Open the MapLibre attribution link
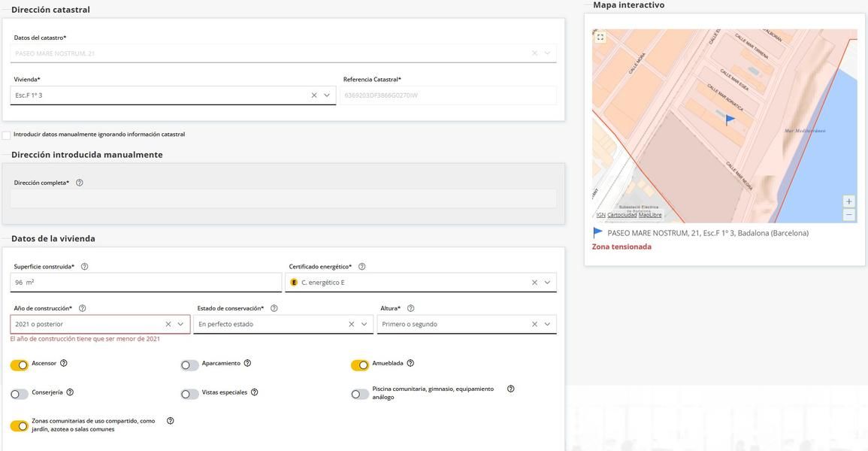Image resolution: width=868 pixels, height=451 pixels. (x=650, y=215)
